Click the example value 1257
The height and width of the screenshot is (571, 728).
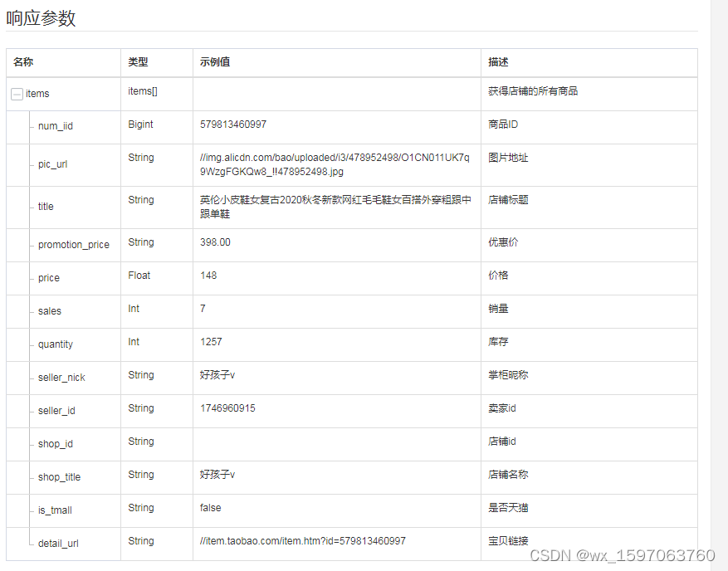(x=211, y=342)
